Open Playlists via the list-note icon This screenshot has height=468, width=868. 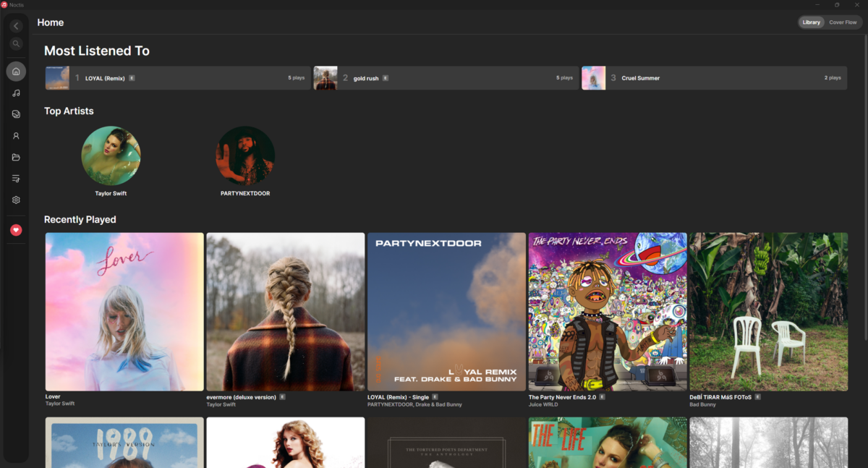point(16,179)
